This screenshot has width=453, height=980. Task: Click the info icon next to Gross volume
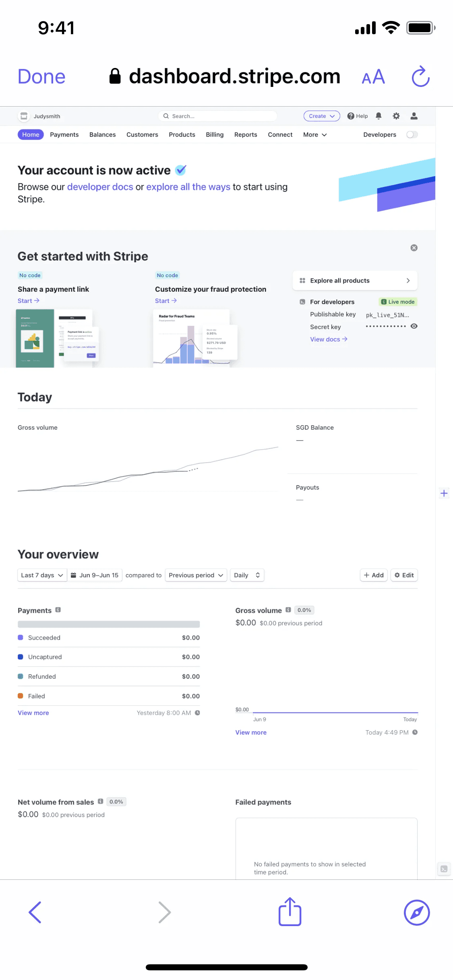point(288,610)
